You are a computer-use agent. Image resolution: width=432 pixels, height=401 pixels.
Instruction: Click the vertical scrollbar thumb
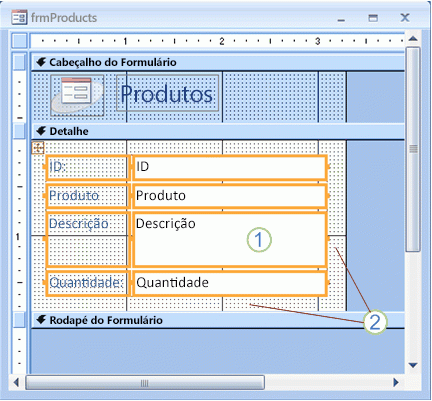tap(413, 149)
